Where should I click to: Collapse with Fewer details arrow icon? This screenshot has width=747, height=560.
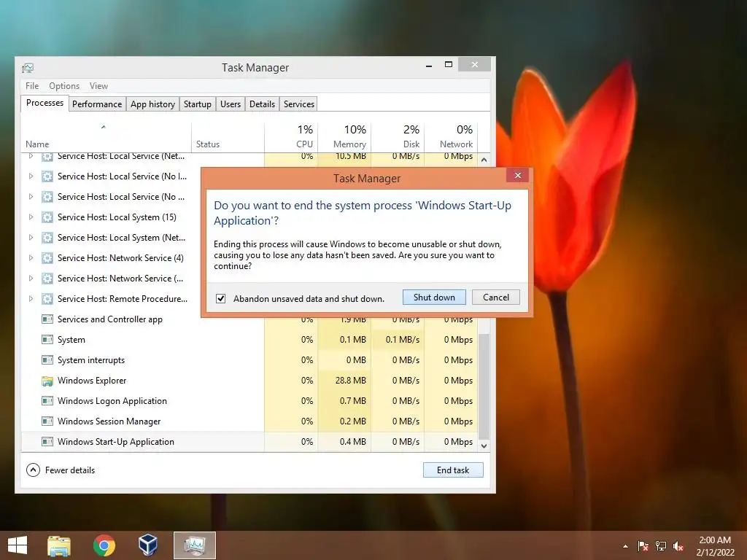point(33,470)
